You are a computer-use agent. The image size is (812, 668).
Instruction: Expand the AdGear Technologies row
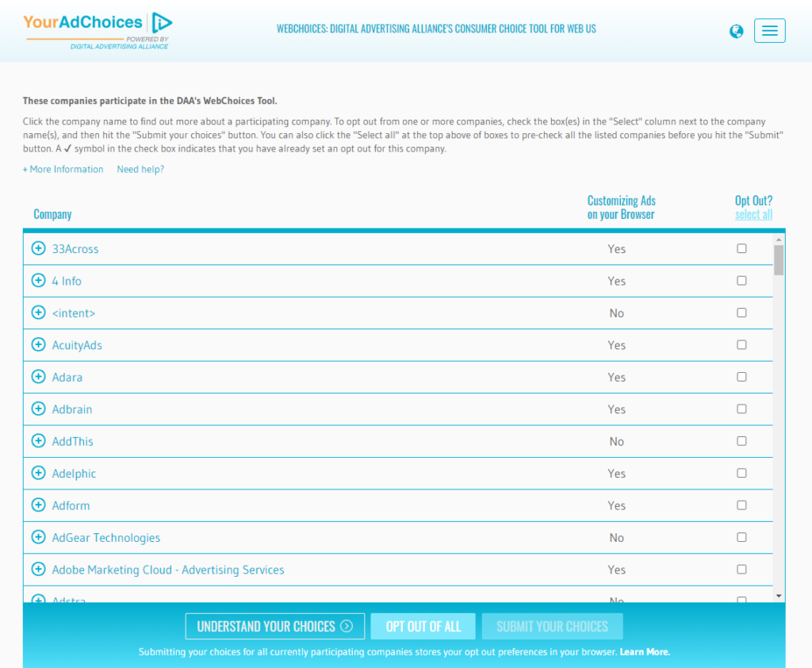coord(38,537)
